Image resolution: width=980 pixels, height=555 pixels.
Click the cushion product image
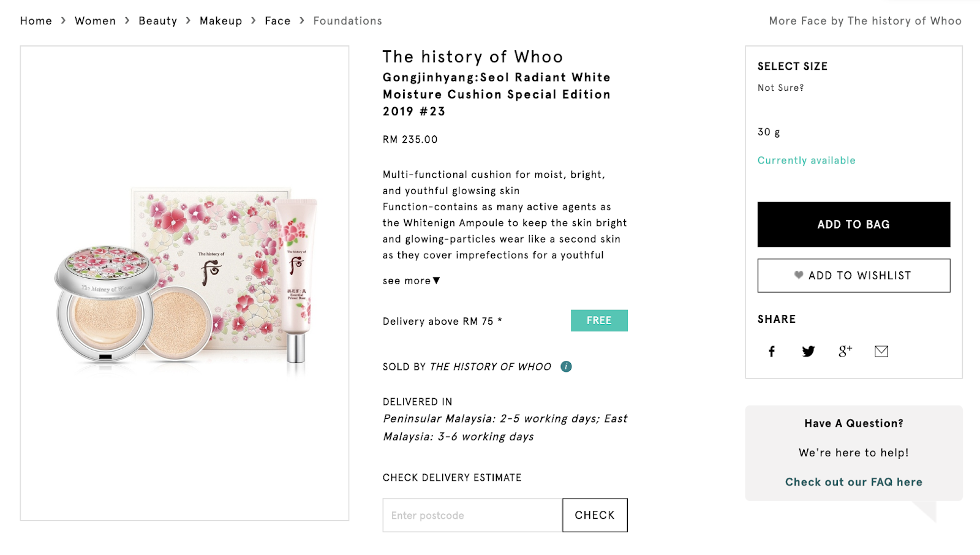tap(184, 283)
